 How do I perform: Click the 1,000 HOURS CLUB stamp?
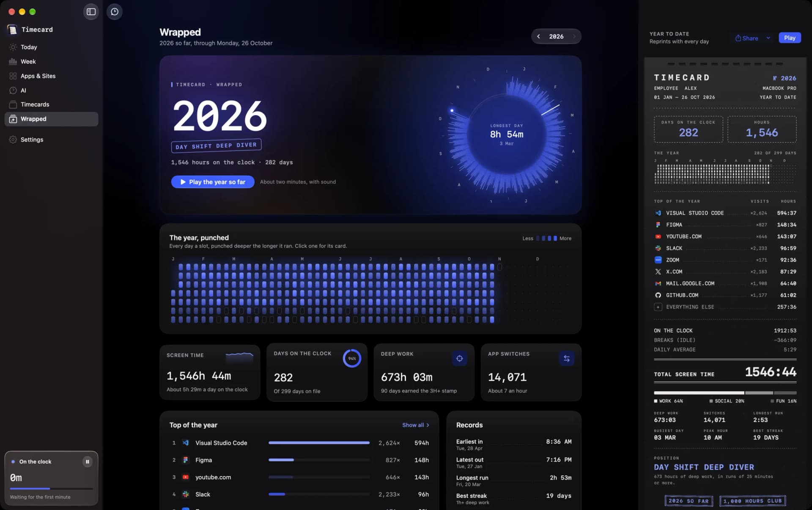(753, 501)
